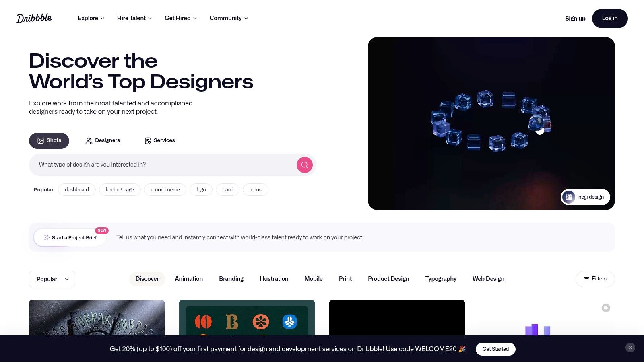Expand the Explore navigation menu
The image size is (644, 362).
click(x=91, y=18)
